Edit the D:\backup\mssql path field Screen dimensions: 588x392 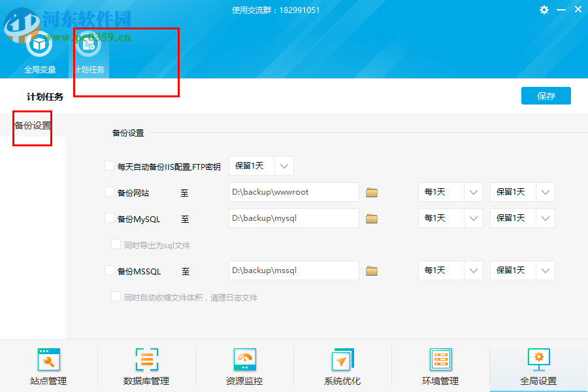294,270
